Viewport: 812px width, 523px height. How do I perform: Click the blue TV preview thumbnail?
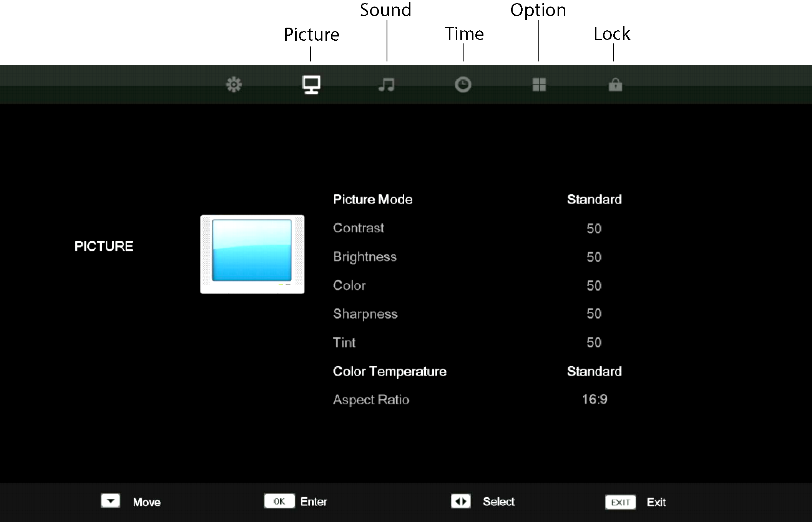click(252, 254)
